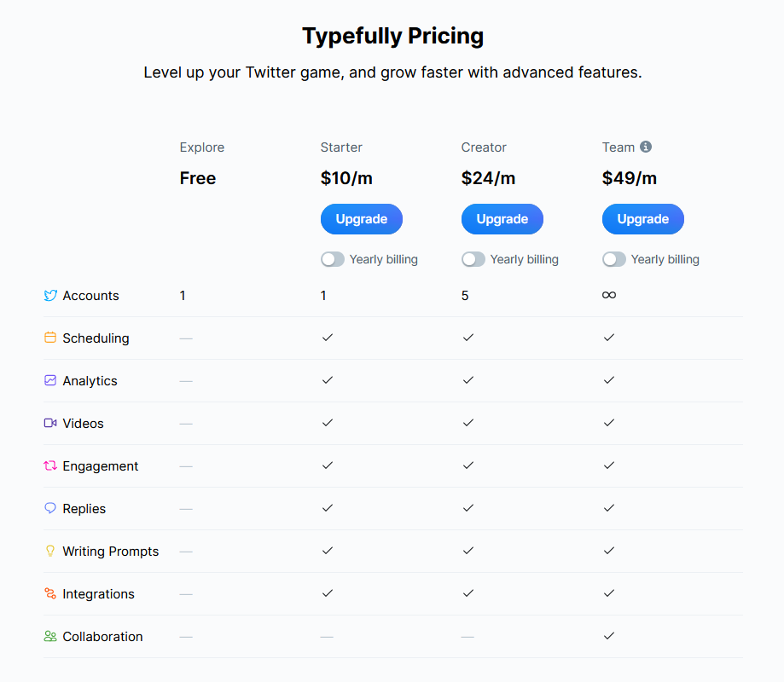Viewport: 784px width, 682px height.
Task: Click the Analytics chart icon
Action: 50,380
